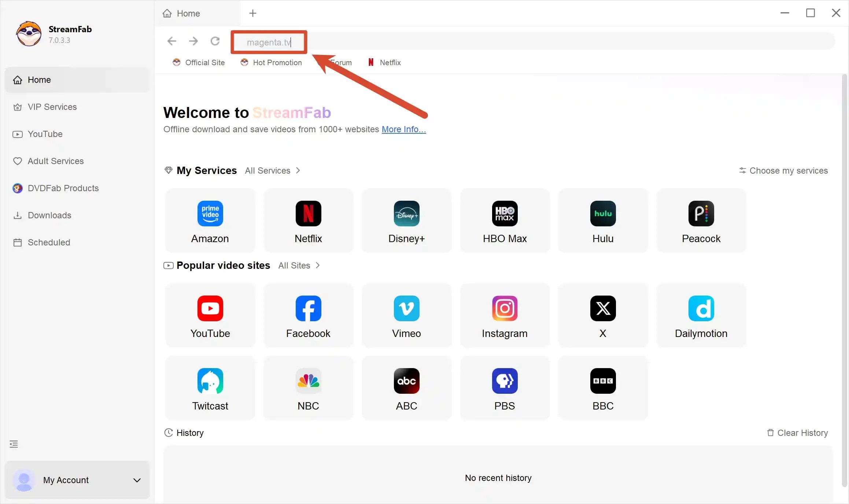Select Home in the sidebar

(77, 80)
